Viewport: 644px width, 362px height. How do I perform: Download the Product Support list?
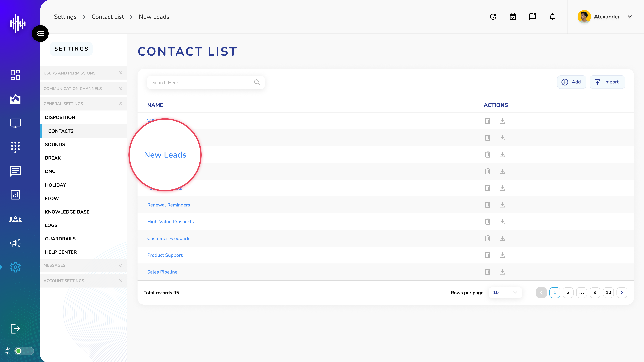tap(502, 255)
